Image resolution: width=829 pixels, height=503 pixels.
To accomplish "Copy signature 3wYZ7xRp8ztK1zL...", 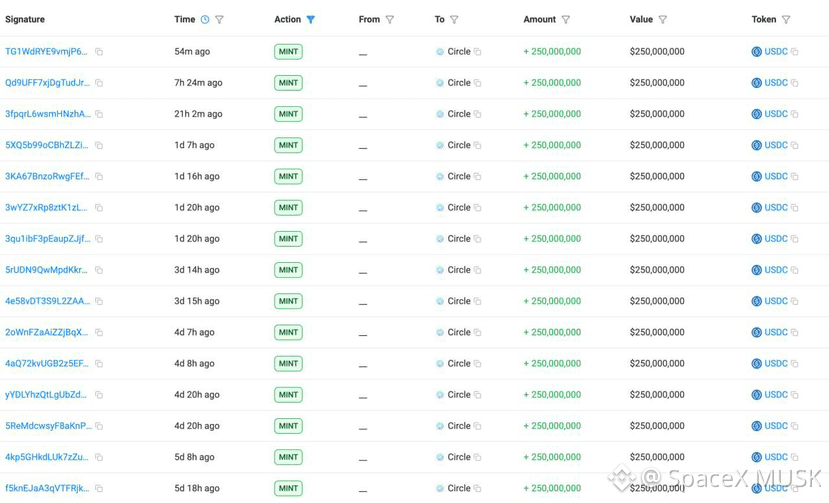I will point(99,208).
